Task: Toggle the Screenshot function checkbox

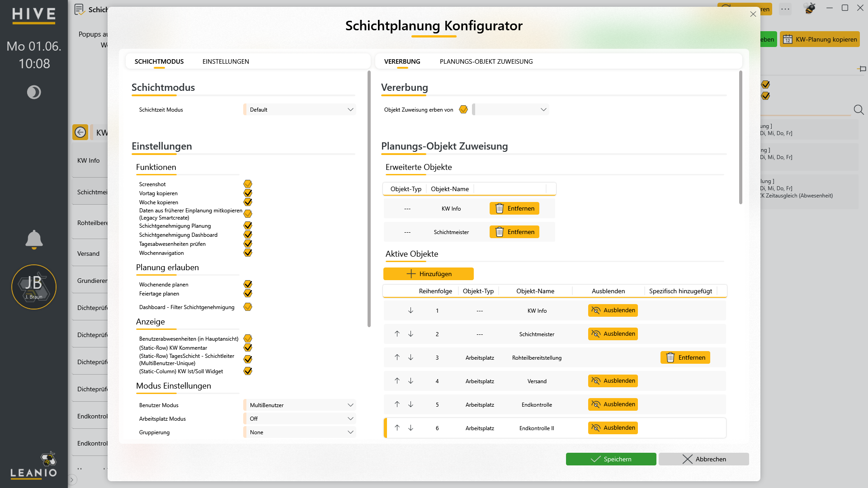Action: coord(248,184)
